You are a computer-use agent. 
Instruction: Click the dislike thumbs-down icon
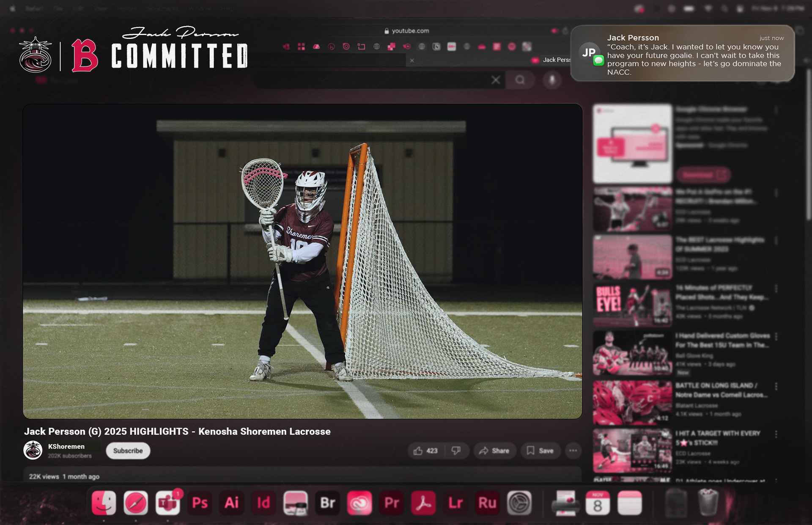pyautogui.click(x=456, y=451)
